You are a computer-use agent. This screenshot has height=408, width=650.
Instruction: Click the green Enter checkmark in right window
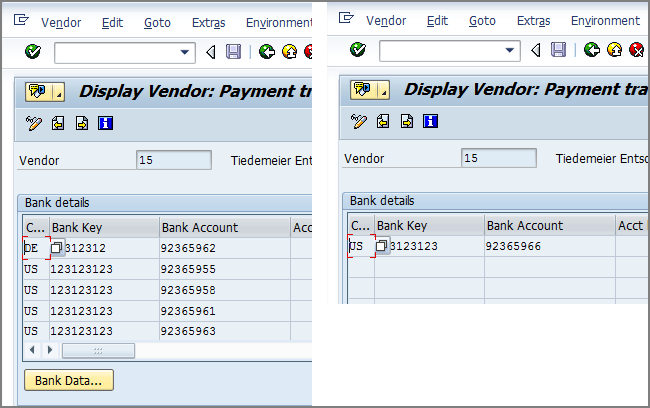358,50
